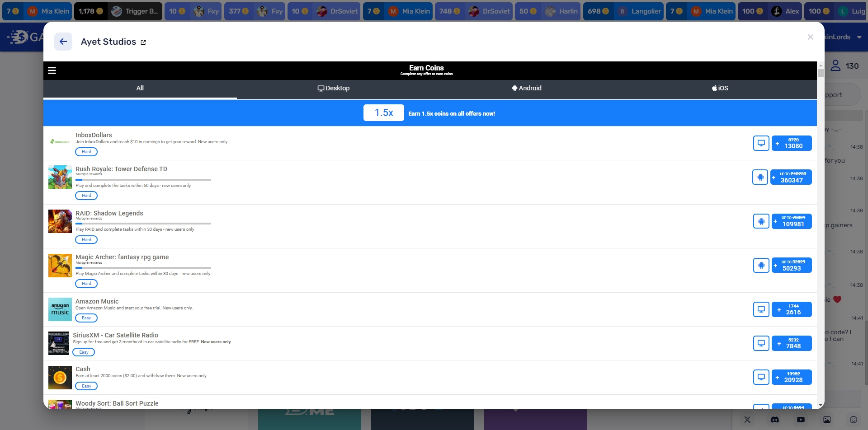This screenshot has height=430, width=868.
Task: Click Langolier 698 coin ticker entry
Action: click(x=623, y=11)
